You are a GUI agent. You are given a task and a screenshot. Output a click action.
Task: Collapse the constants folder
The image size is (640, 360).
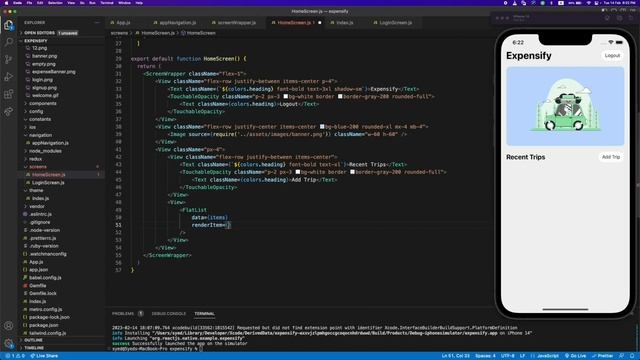coord(40,119)
